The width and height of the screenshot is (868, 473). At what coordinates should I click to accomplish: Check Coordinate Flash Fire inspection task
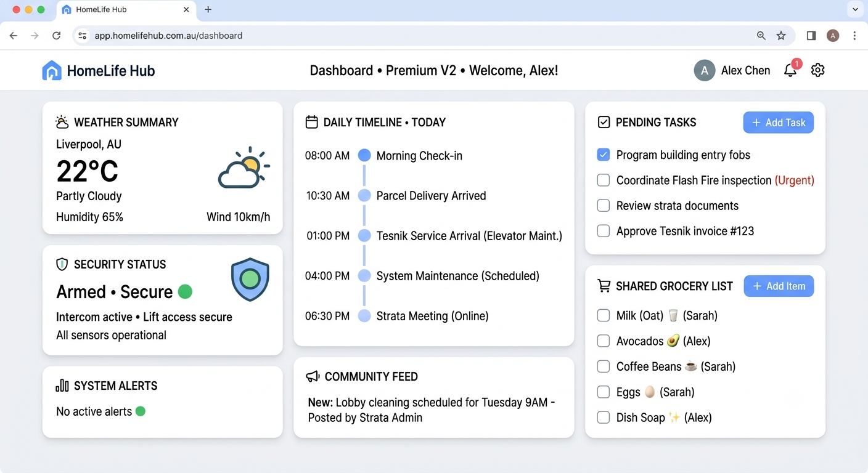604,180
